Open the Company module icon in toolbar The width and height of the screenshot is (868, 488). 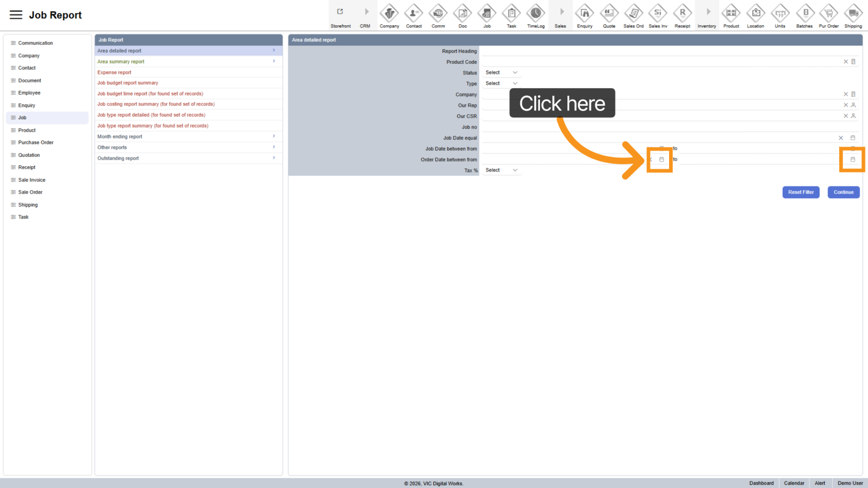[389, 13]
